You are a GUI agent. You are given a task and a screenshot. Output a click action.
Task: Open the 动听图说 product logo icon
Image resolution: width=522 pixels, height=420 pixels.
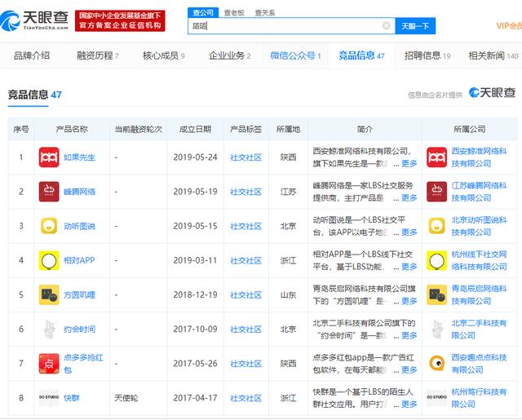49,226
